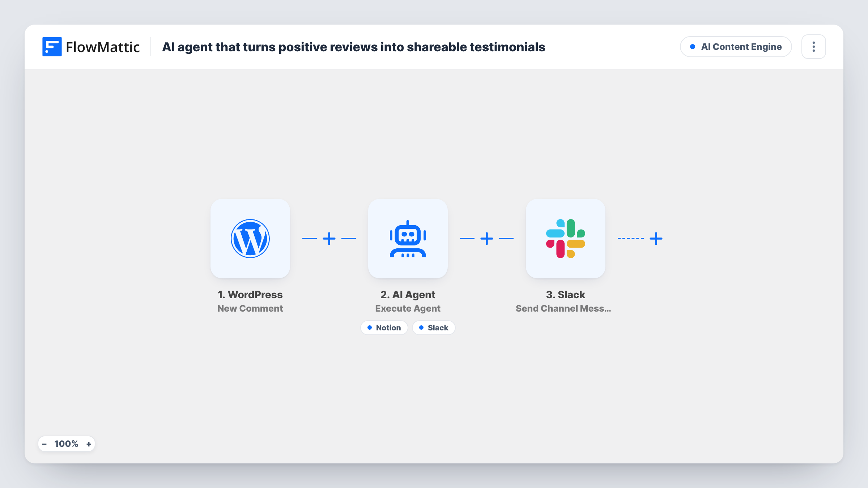Zoom in with the plus button
This screenshot has height=488, width=868.
coord(89,444)
